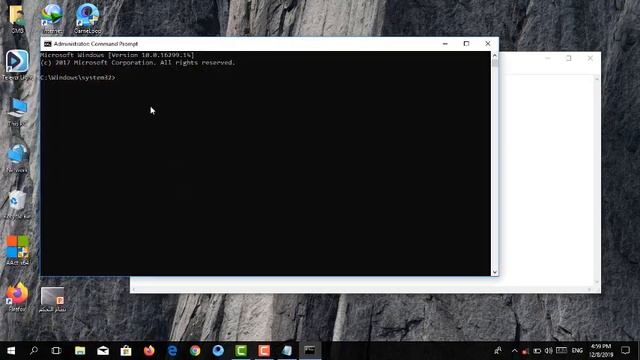Open the People icon in the system tray
This screenshot has height=360, width=640.
coord(498,350)
